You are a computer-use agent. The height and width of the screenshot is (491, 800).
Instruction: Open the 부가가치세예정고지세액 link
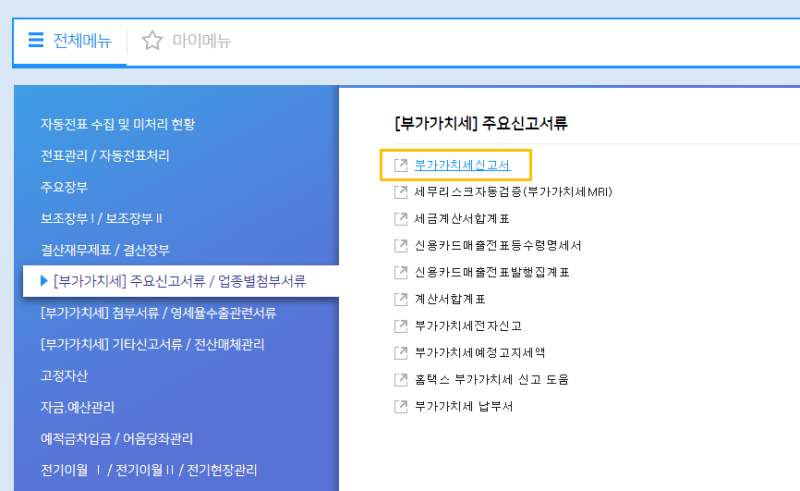[x=480, y=353]
